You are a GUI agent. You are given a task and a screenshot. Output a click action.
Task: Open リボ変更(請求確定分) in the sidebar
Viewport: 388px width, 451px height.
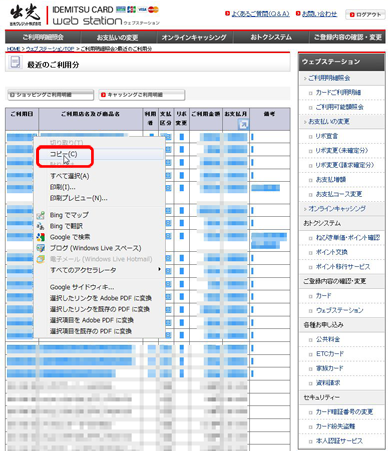click(345, 165)
